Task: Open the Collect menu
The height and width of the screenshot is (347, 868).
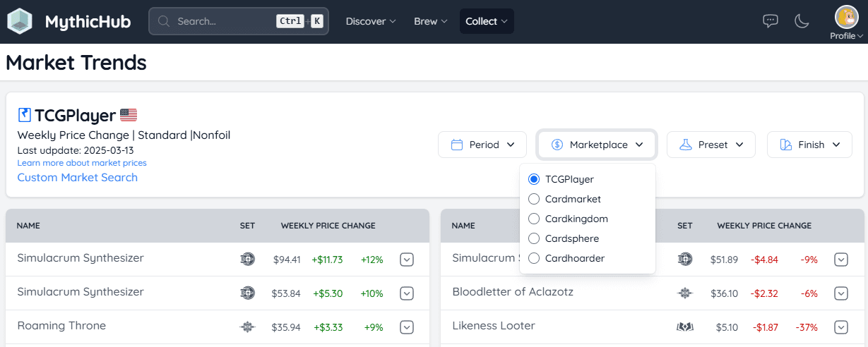Action: 487,21
